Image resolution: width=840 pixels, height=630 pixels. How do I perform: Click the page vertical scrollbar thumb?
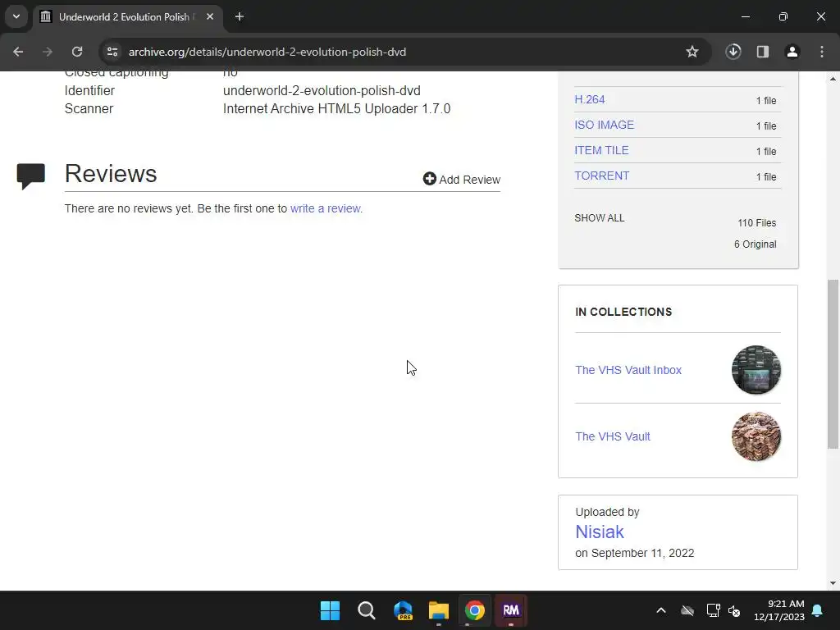(833, 364)
